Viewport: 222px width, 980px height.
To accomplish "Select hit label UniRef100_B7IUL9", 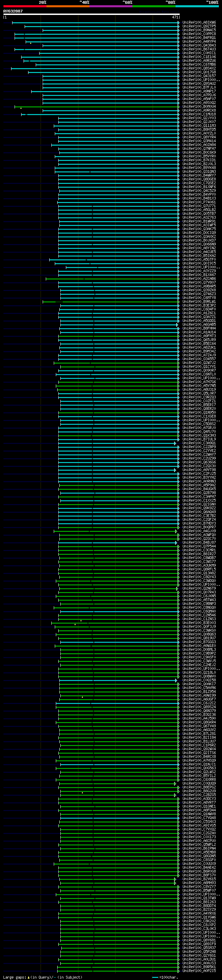I will pyautogui.click(x=199, y=439).
